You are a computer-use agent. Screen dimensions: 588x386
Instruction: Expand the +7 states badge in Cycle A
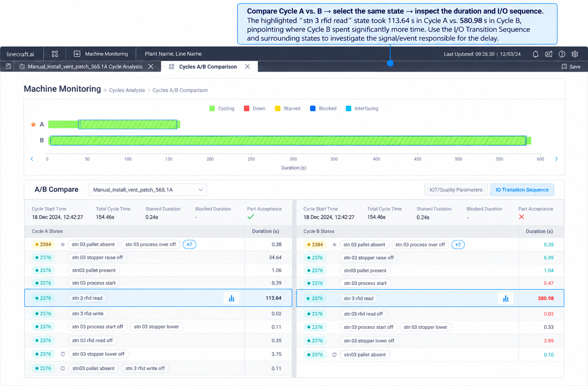point(189,244)
